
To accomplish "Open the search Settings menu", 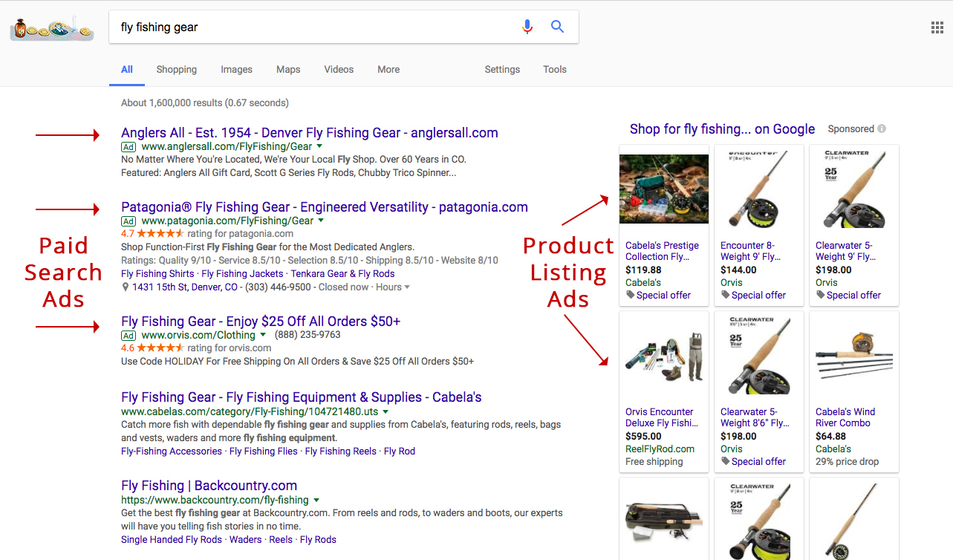I will [x=502, y=69].
